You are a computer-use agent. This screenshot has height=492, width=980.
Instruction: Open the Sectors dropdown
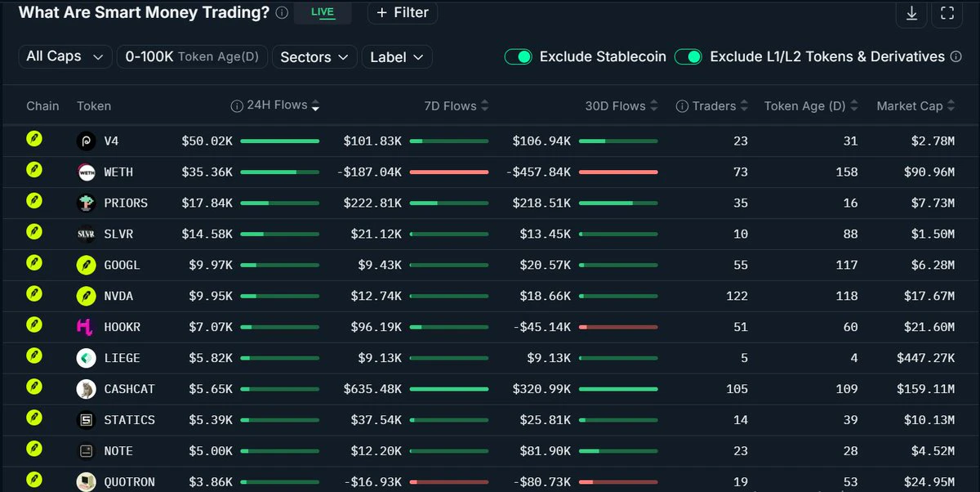click(314, 56)
